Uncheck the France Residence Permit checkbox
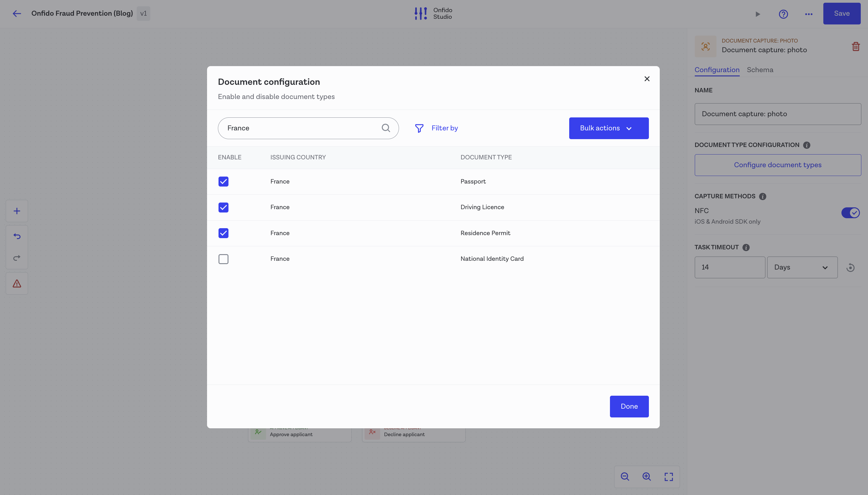 (223, 233)
